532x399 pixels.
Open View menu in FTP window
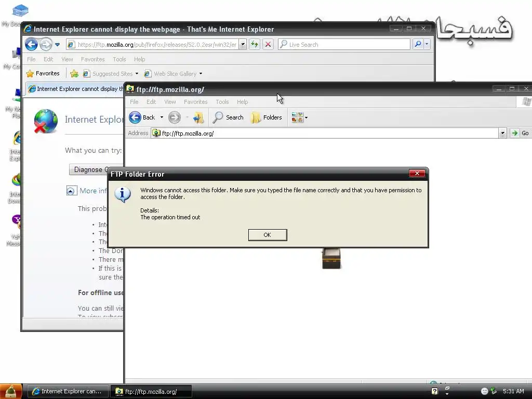[170, 102]
